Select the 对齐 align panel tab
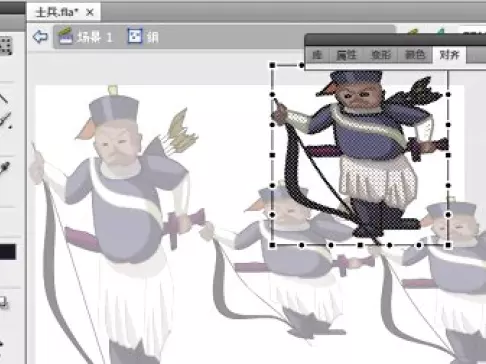The image size is (486, 364). [x=449, y=55]
